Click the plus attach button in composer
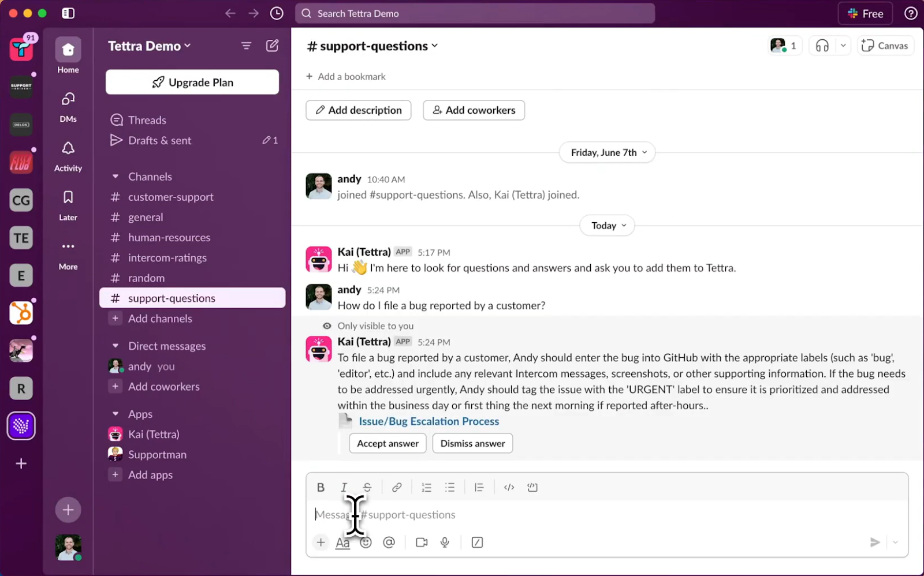This screenshot has height=576, width=924. click(x=321, y=542)
